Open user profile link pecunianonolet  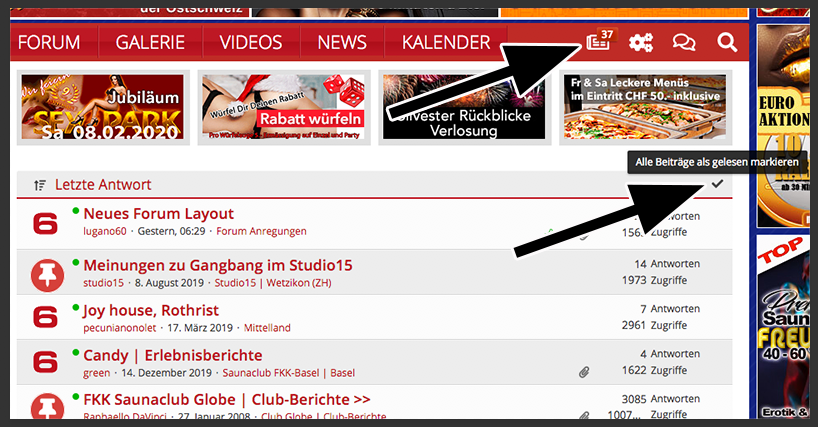coord(119,328)
